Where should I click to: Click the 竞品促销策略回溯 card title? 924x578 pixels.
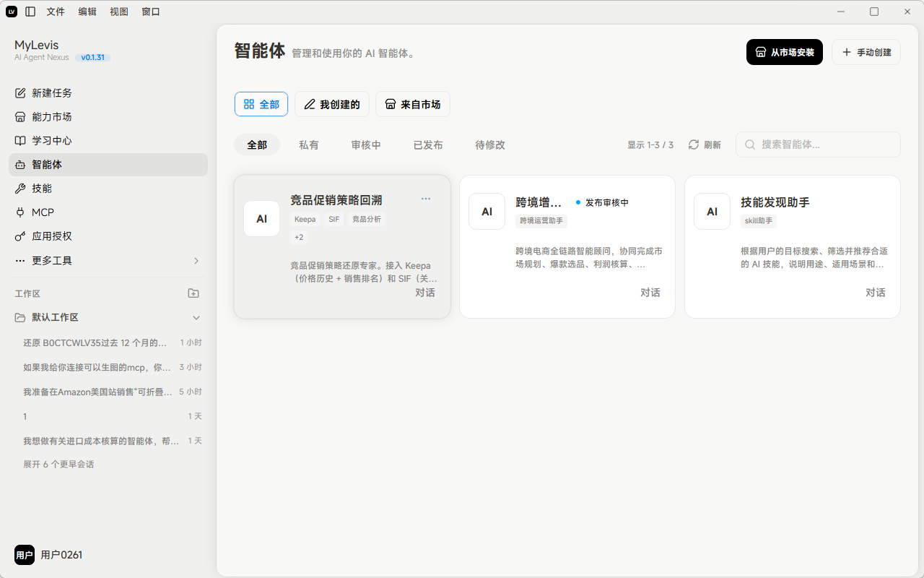click(336, 200)
